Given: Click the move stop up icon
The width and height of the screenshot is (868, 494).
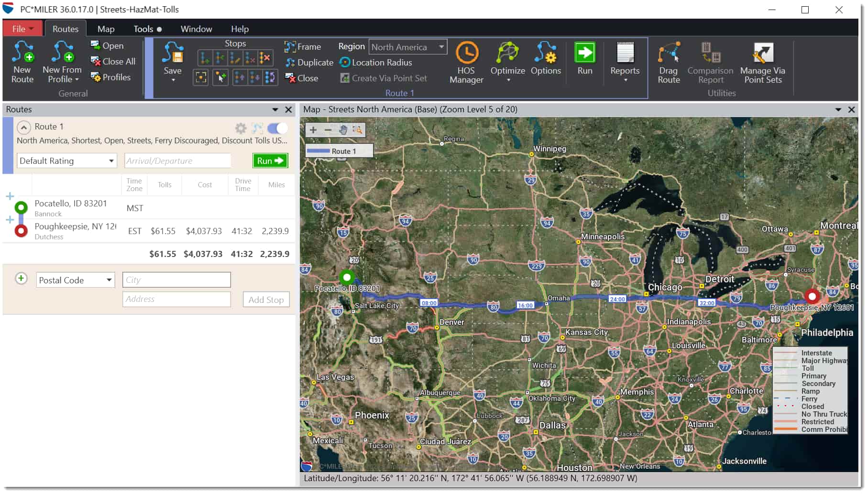Looking at the screenshot, I should [x=240, y=77].
